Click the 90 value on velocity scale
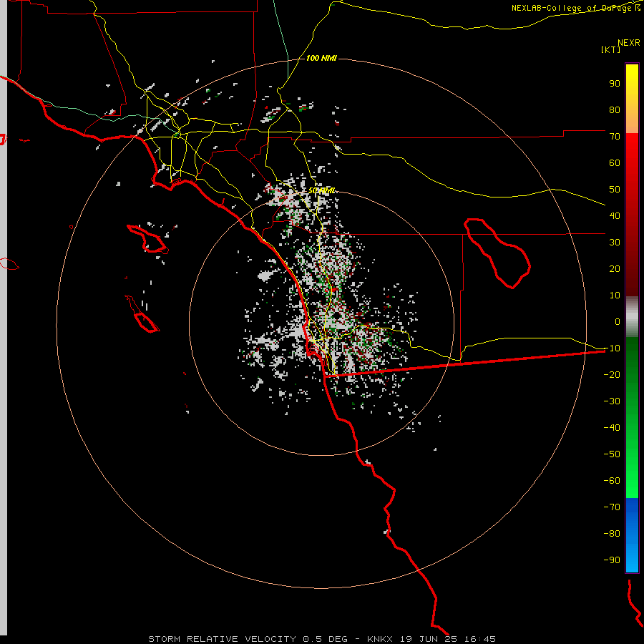This screenshot has height=644, width=644. [x=615, y=84]
